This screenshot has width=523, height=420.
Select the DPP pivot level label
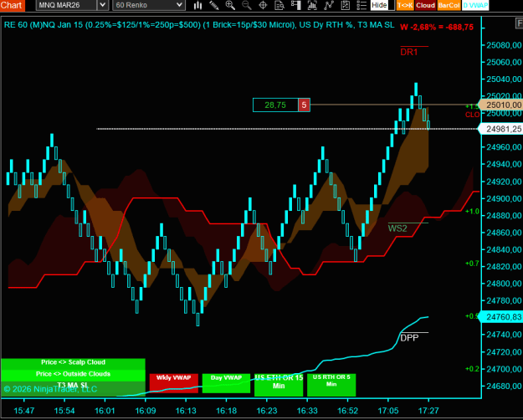click(409, 338)
